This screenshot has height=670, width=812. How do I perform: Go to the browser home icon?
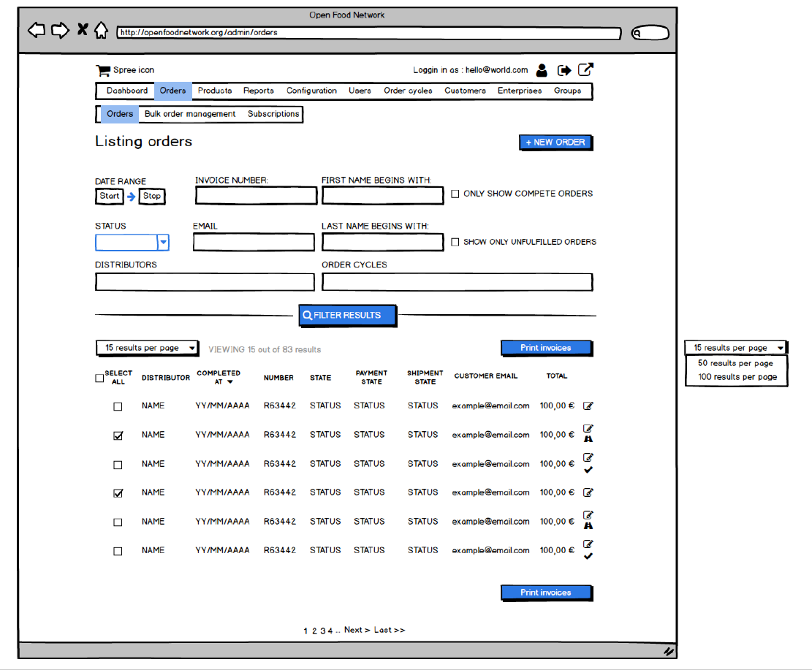point(102,30)
